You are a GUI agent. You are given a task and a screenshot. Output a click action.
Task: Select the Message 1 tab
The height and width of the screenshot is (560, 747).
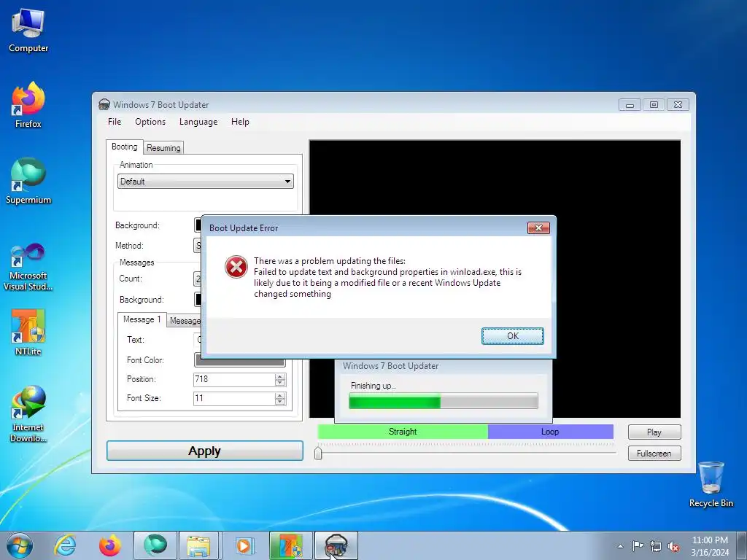[142, 319]
